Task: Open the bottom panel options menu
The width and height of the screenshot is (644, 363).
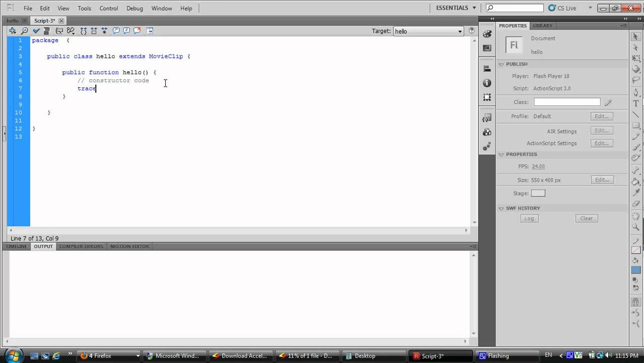Action: 473,247
